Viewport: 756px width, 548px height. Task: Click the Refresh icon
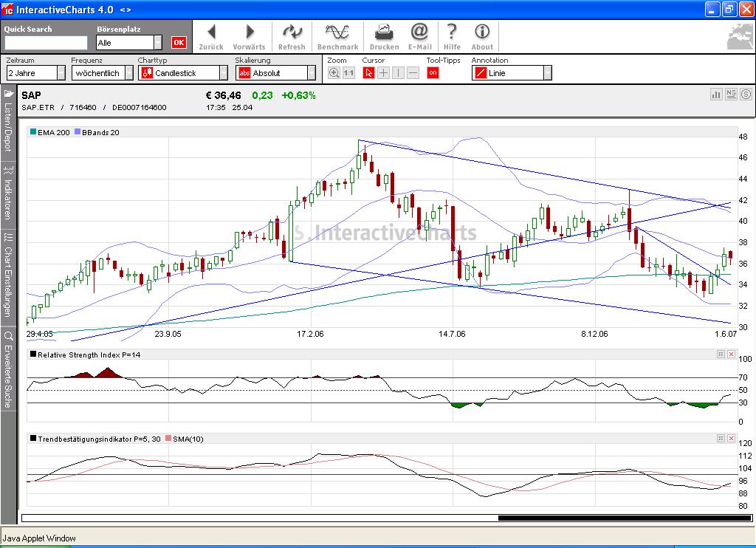click(x=292, y=32)
